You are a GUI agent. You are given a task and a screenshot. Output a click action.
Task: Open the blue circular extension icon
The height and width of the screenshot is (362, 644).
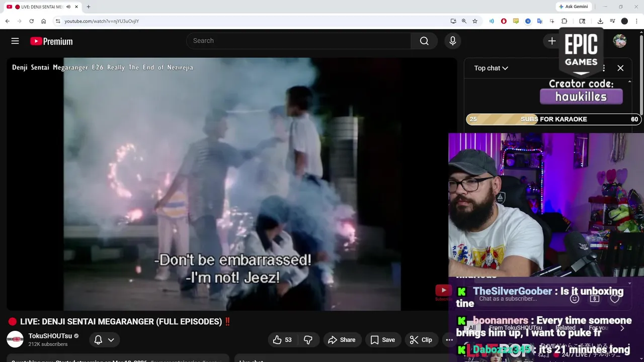point(528,21)
